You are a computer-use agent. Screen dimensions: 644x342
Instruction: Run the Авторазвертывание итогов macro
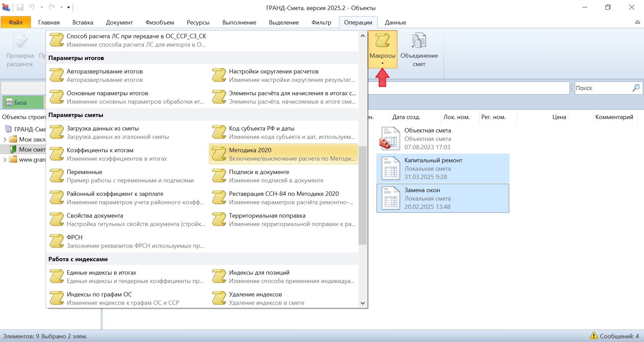click(x=127, y=75)
